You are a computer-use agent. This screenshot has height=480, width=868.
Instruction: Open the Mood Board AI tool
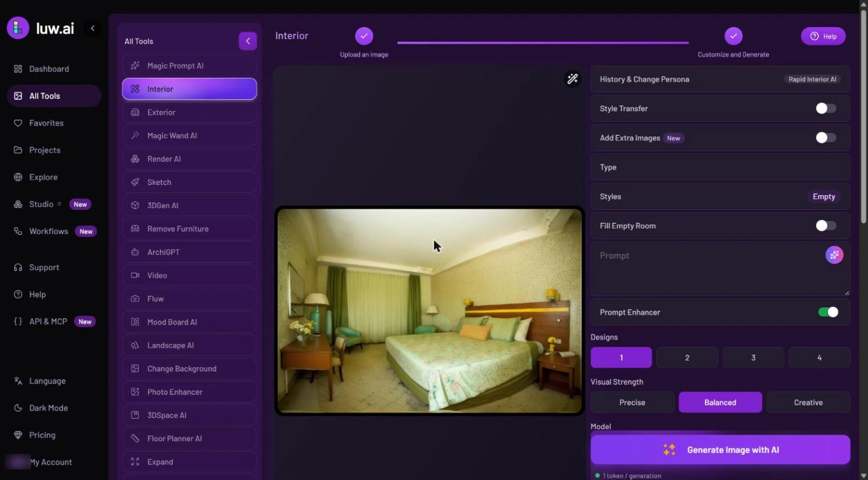tap(190, 322)
